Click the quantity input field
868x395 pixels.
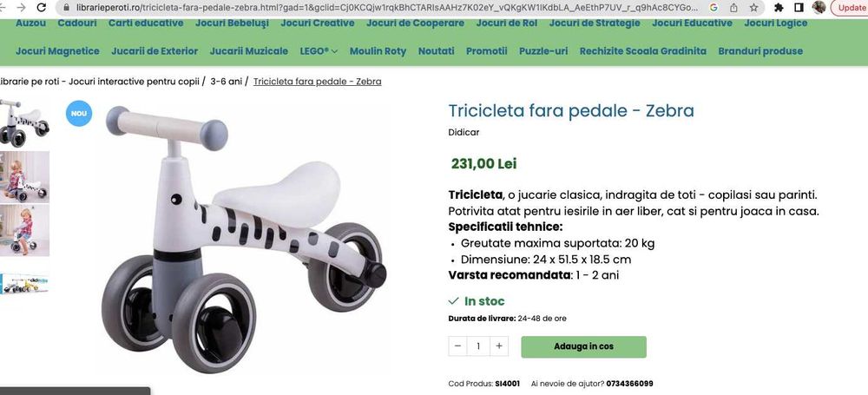478,346
